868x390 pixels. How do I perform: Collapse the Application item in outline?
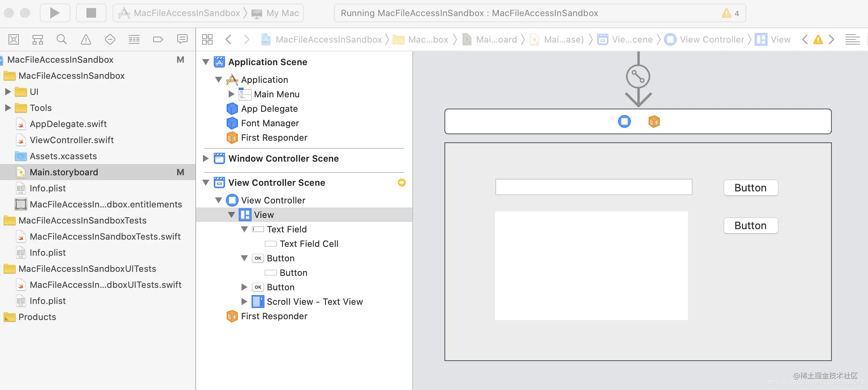[x=219, y=80]
